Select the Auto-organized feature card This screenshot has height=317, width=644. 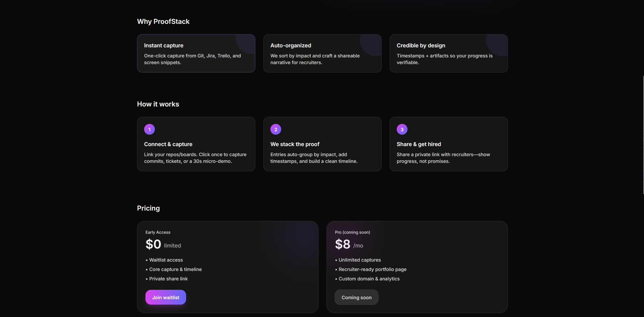[x=322, y=53]
